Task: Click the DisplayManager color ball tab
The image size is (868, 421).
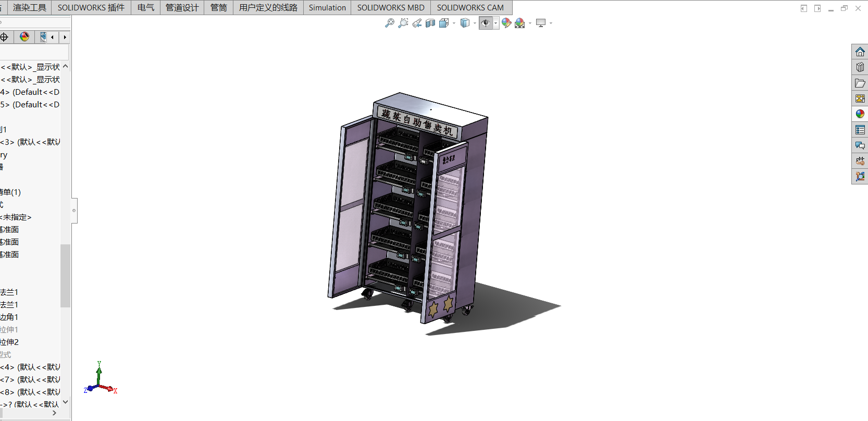Action: (x=24, y=37)
